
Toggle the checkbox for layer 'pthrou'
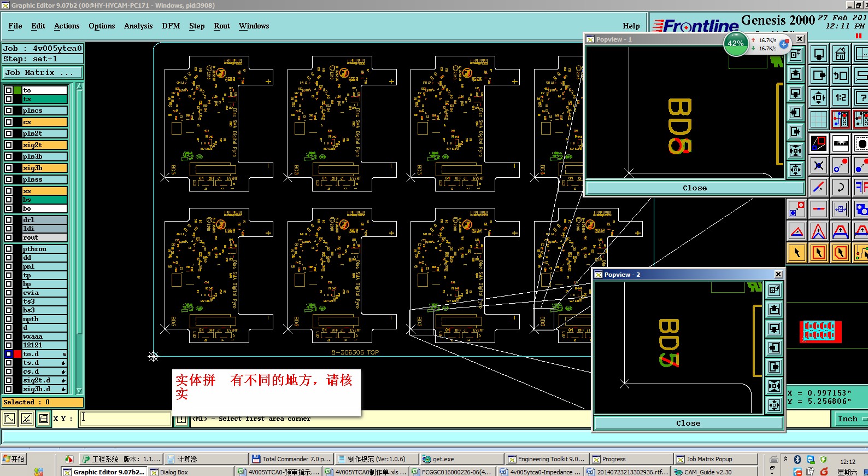tap(9, 249)
